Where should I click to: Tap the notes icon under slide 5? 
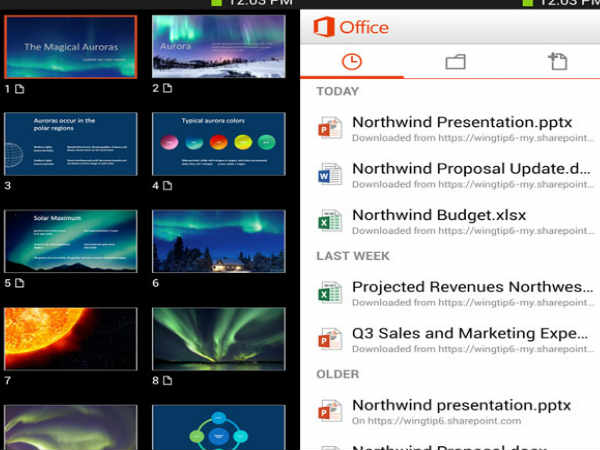20,283
